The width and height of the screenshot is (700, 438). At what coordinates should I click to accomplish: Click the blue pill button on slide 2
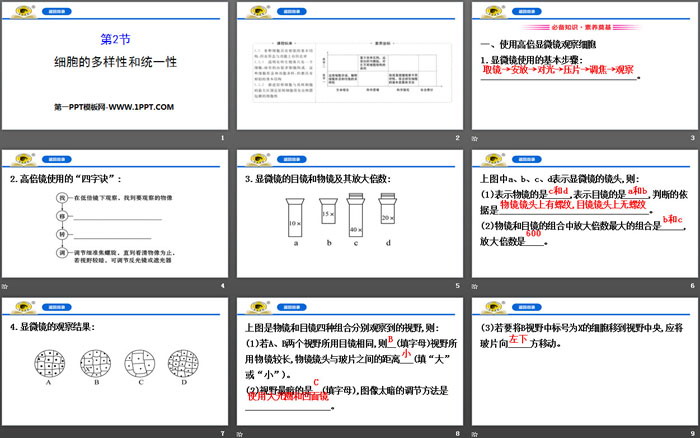(x=292, y=12)
